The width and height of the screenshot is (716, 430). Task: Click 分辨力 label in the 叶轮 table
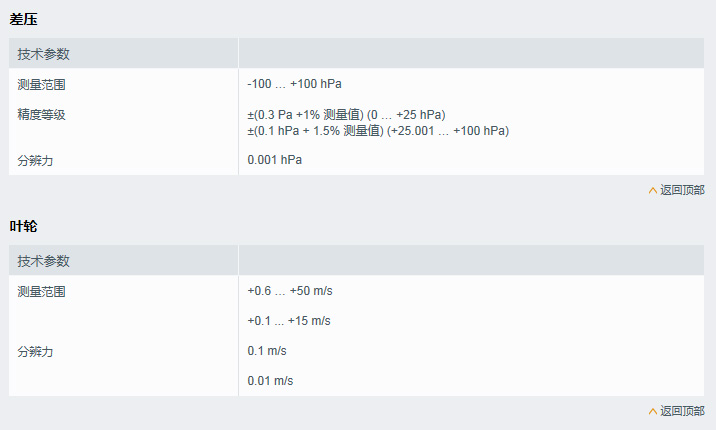(x=35, y=351)
